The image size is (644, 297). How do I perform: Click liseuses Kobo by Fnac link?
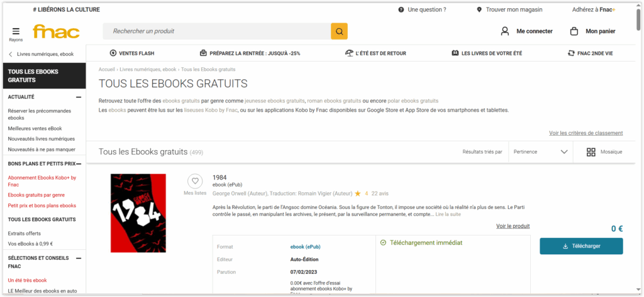pyautogui.click(x=211, y=110)
